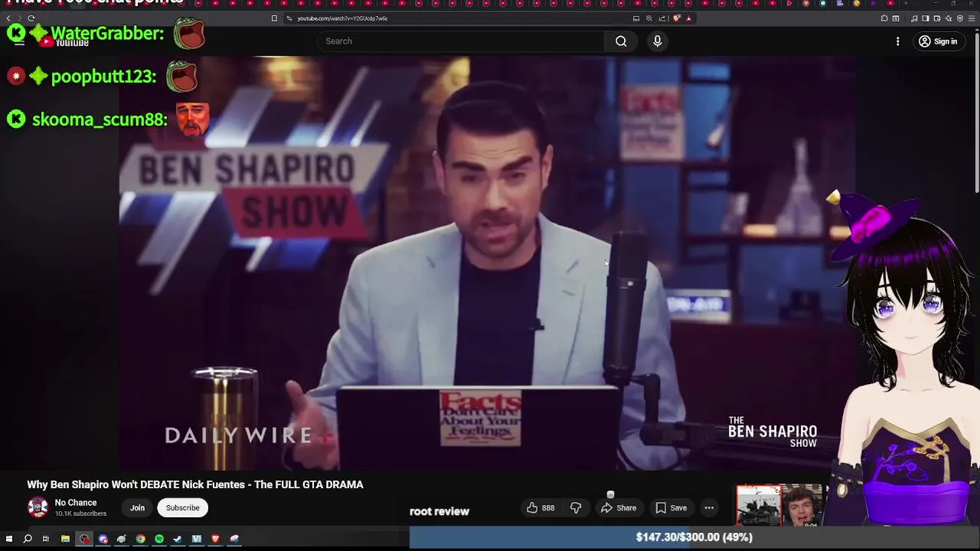Image resolution: width=980 pixels, height=551 pixels.
Task: Toggle the browser sidebar panel icon
Action: [x=925, y=18]
